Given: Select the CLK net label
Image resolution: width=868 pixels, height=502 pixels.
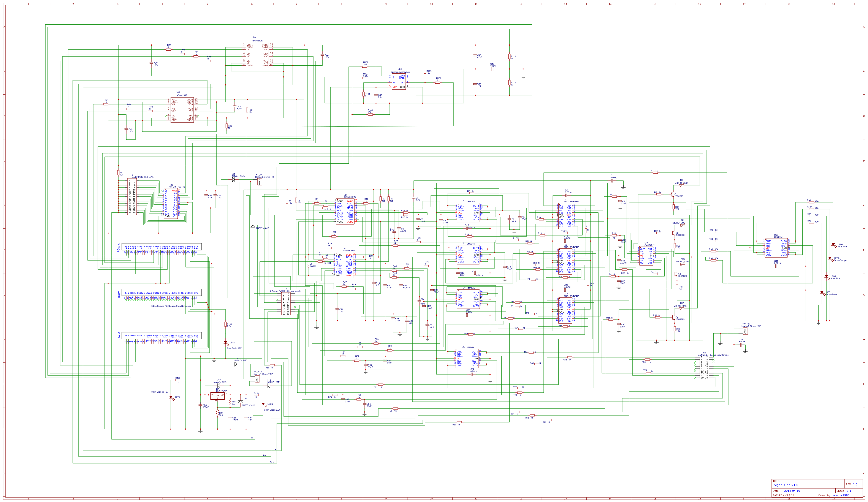Looking at the screenshot, I should tap(272, 462).
